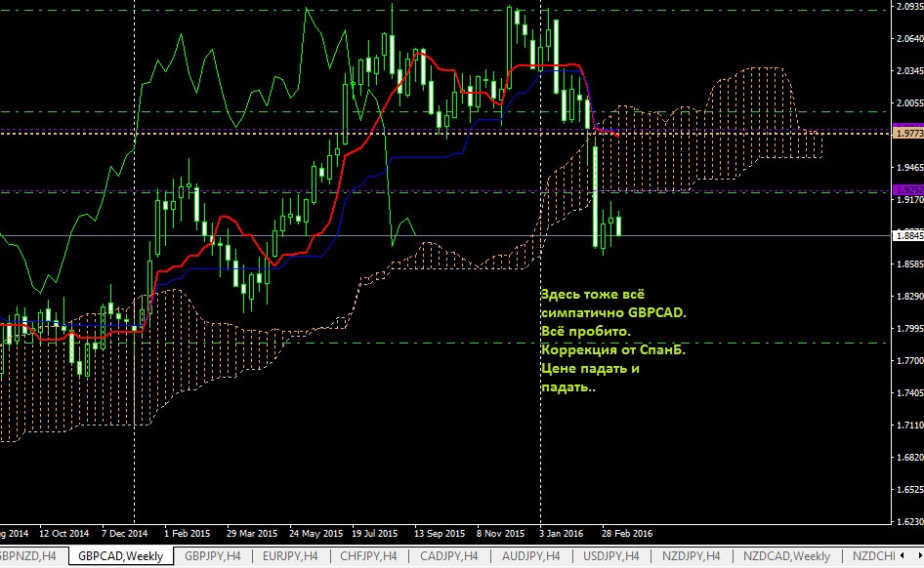Click the 2.0345 value on the price scale
The width and height of the screenshot is (924, 568).
tap(910, 71)
